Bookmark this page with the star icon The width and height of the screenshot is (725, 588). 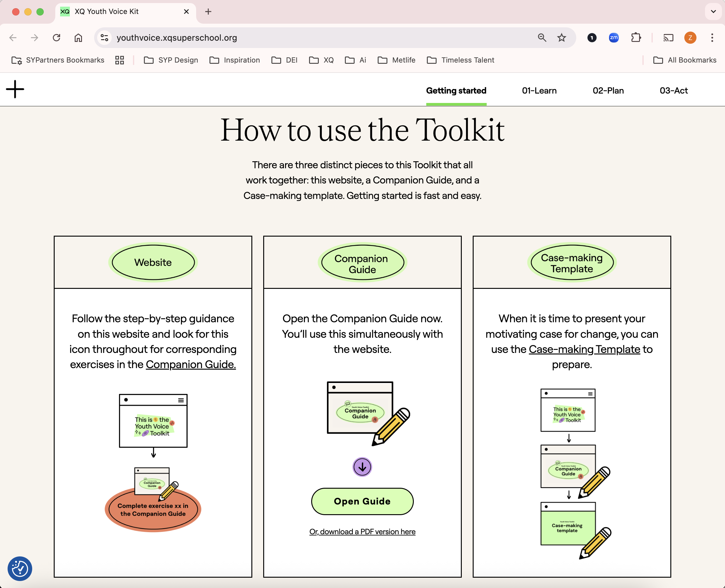click(x=561, y=38)
